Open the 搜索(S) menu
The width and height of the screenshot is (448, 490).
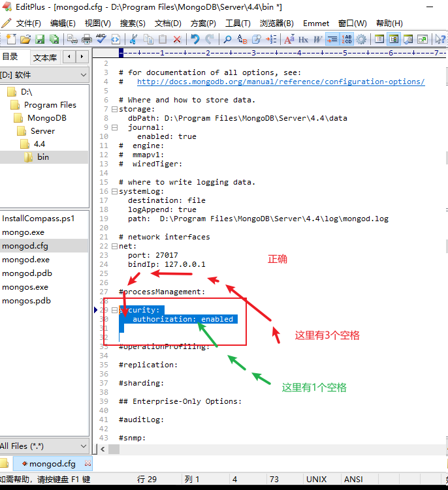point(133,23)
